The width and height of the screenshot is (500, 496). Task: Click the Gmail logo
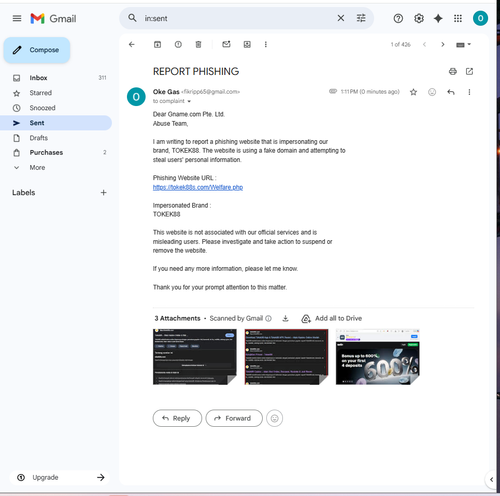(53, 18)
